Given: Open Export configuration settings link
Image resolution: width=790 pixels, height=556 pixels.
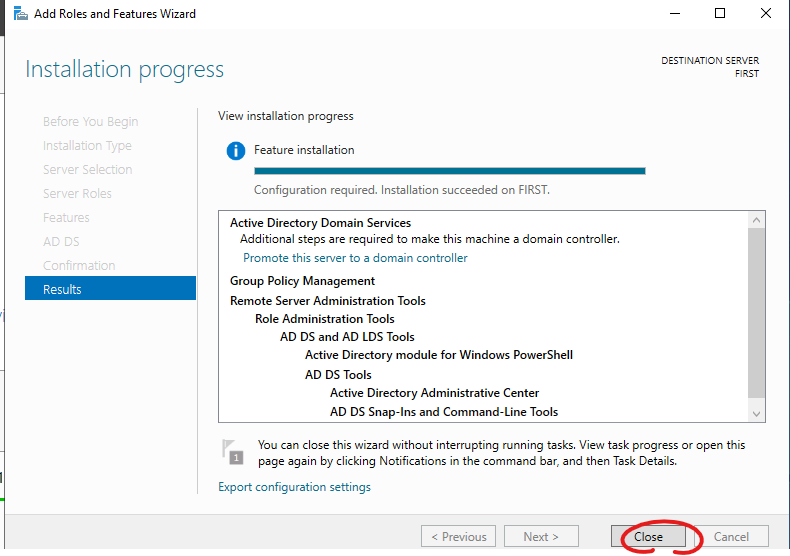Looking at the screenshot, I should tap(294, 487).
